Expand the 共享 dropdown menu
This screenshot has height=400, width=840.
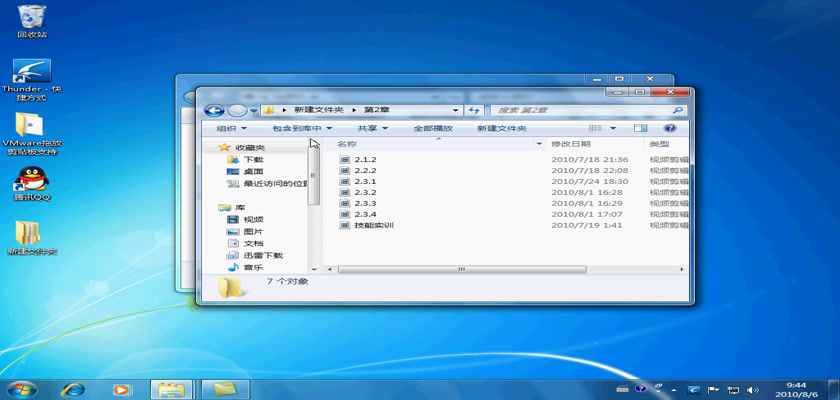(x=372, y=128)
